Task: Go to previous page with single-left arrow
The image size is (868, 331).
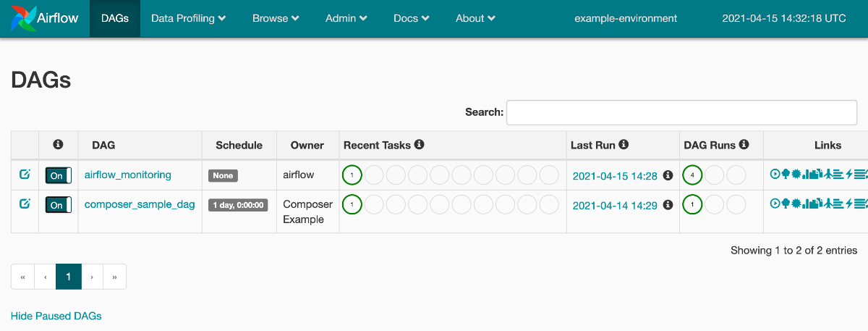Action: pos(45,277)
